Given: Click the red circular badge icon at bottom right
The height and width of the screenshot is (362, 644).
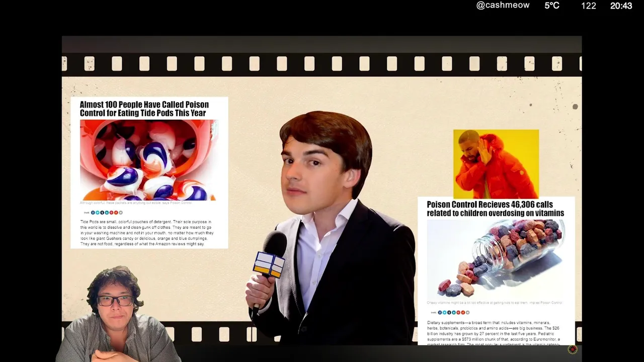Looking at the screenshot, I should coord(573,349).
